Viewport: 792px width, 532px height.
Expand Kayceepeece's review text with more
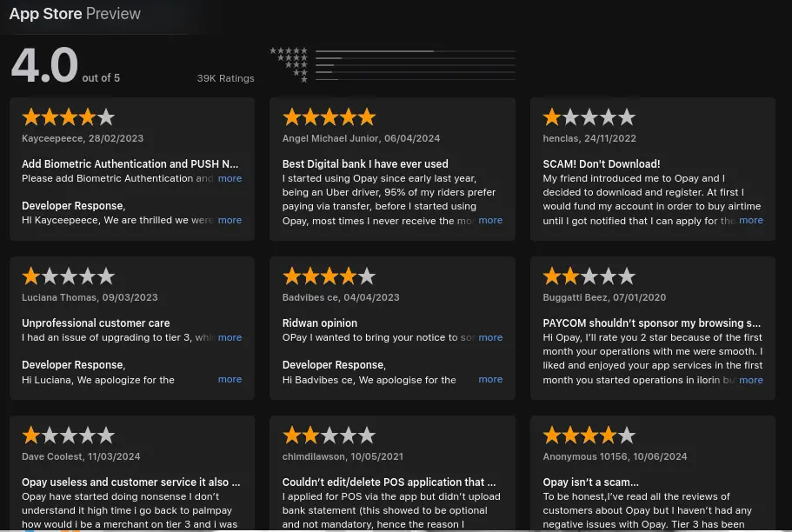(x=230, y=178)
